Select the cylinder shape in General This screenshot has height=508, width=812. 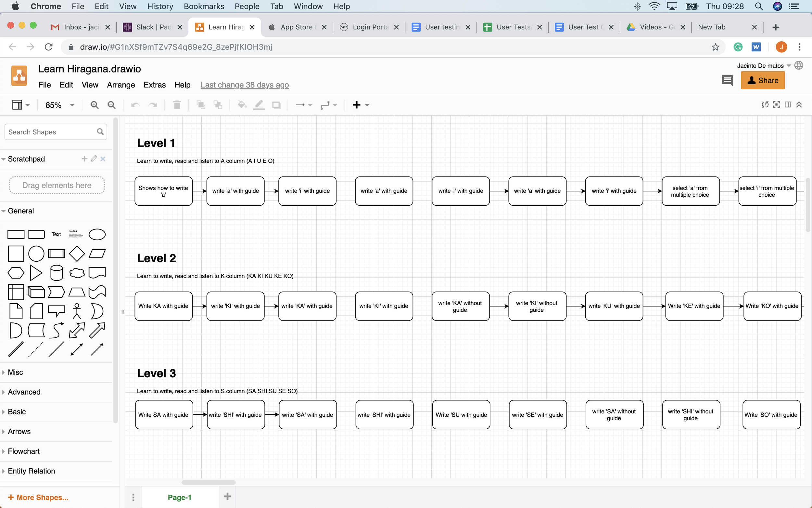[x=57, y=273]
